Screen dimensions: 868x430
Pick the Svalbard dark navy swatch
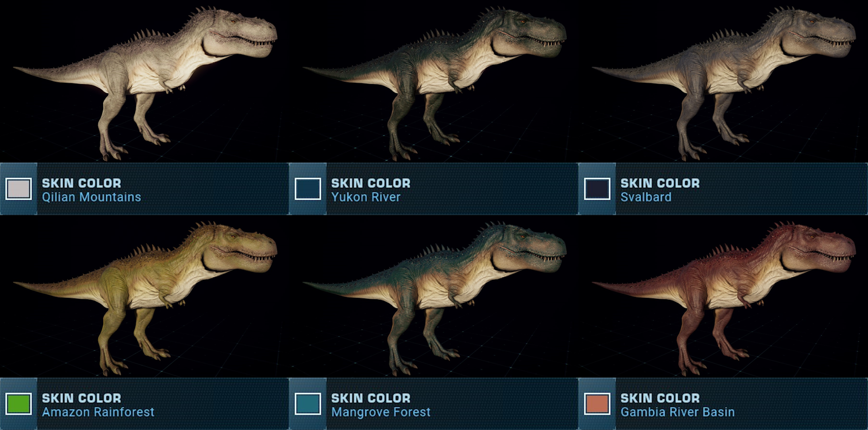coord(597,189)
